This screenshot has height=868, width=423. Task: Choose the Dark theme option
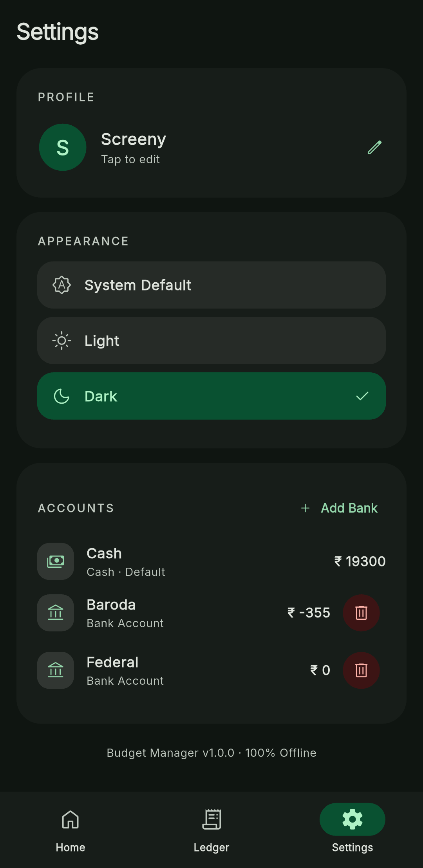pyautogui.click(x=211, y=396)
